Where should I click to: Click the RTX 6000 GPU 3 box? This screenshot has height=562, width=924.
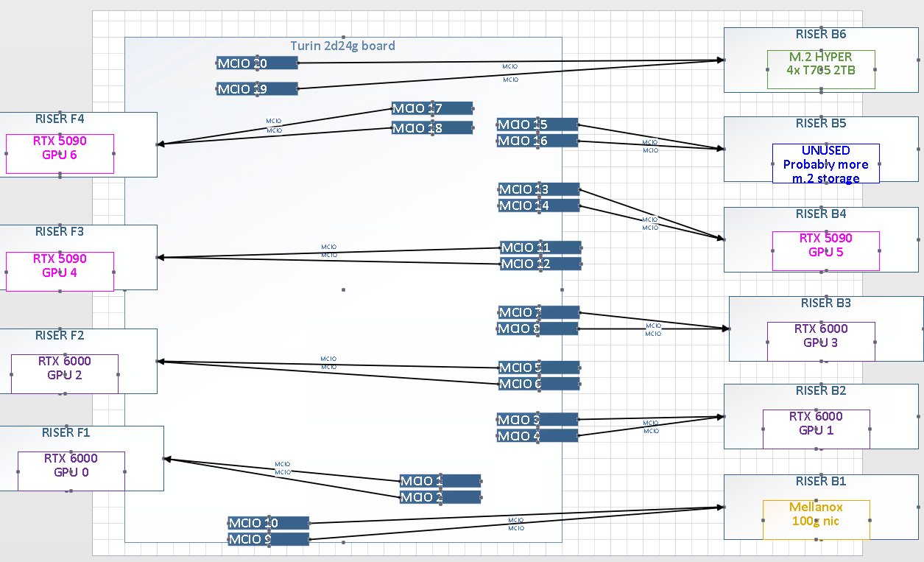(820, 341)
